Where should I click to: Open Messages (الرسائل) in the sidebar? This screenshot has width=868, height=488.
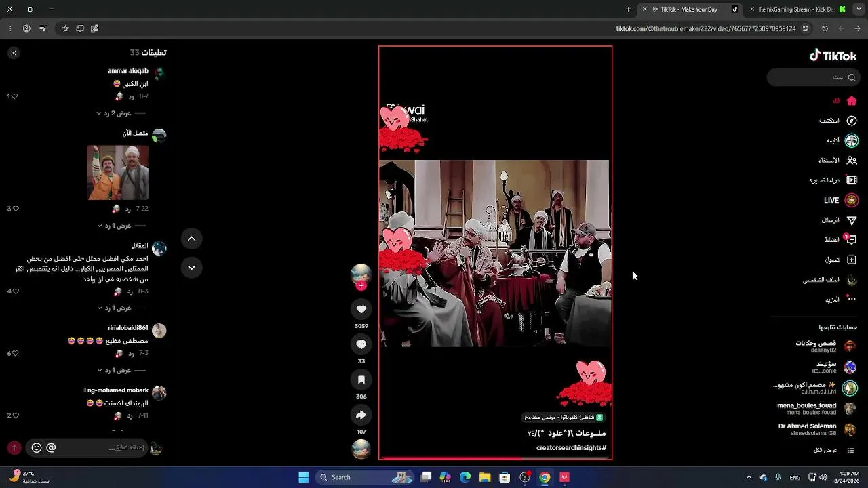840,220
